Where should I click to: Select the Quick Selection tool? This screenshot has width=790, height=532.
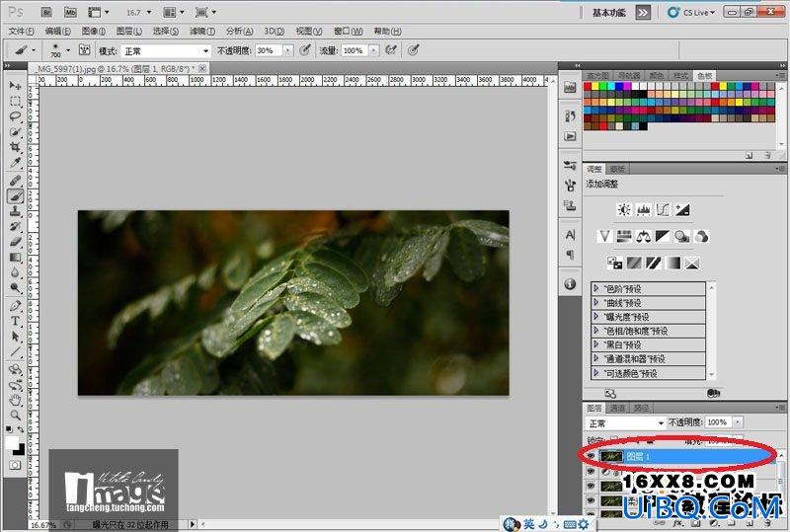pyautogui.click(x=15, y=131)
